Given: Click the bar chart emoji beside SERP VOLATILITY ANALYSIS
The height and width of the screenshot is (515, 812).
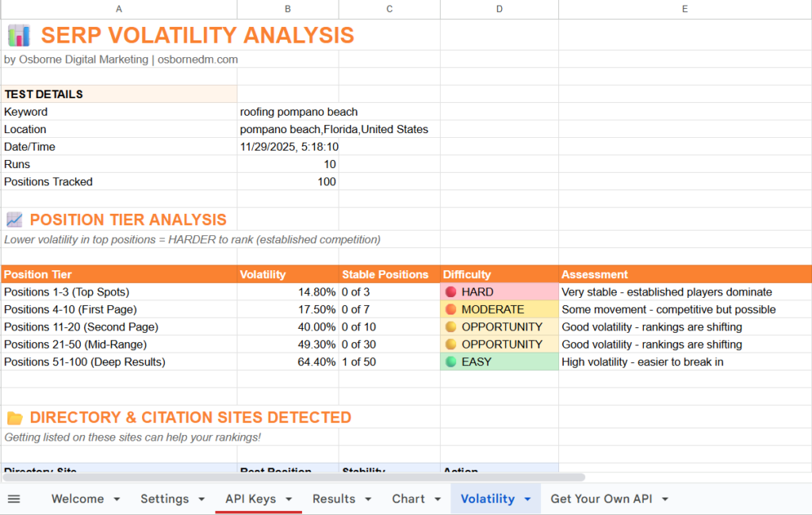Looking at the screenshot, I should 20,35.
